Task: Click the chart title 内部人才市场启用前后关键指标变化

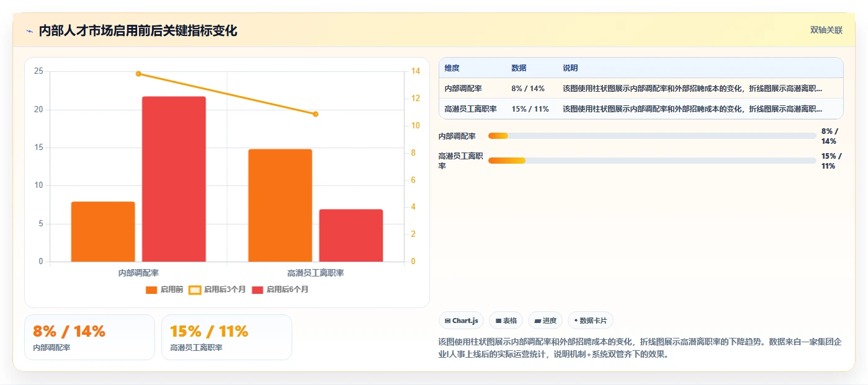Action: click(x=138, y=31)
